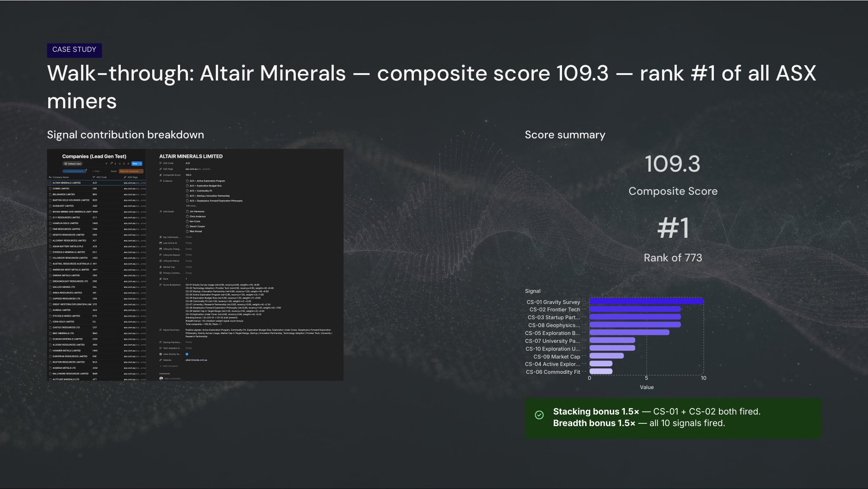Open evidence ALR — Commodity Fit
This screenshot has width=868, height=489.
point(199,191)
